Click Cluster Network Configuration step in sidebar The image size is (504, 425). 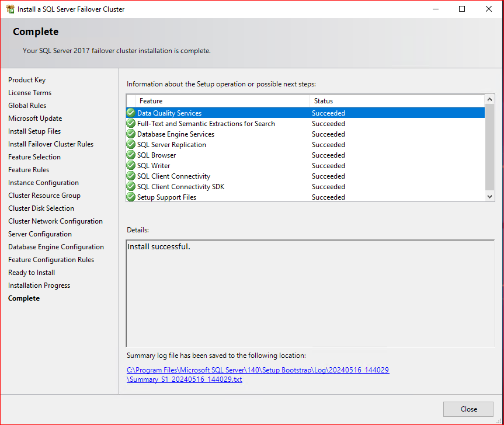(x=55, y=221)
